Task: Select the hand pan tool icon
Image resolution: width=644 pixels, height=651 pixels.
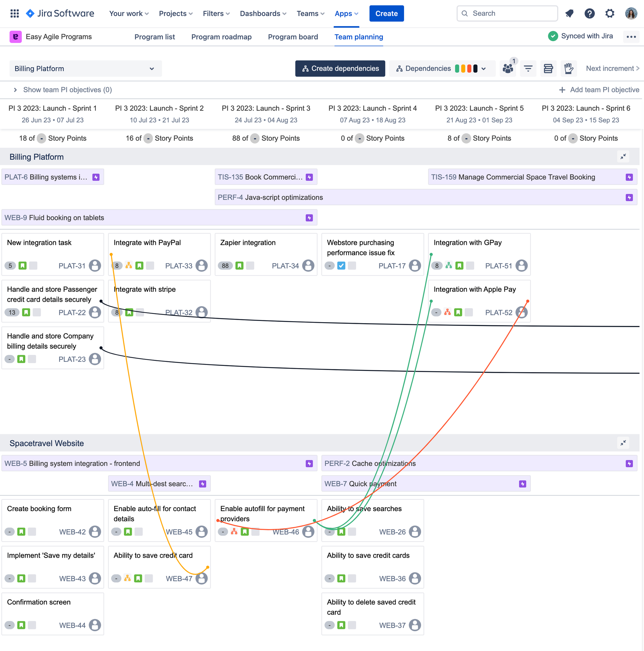Action: click(x=569, y=69)
